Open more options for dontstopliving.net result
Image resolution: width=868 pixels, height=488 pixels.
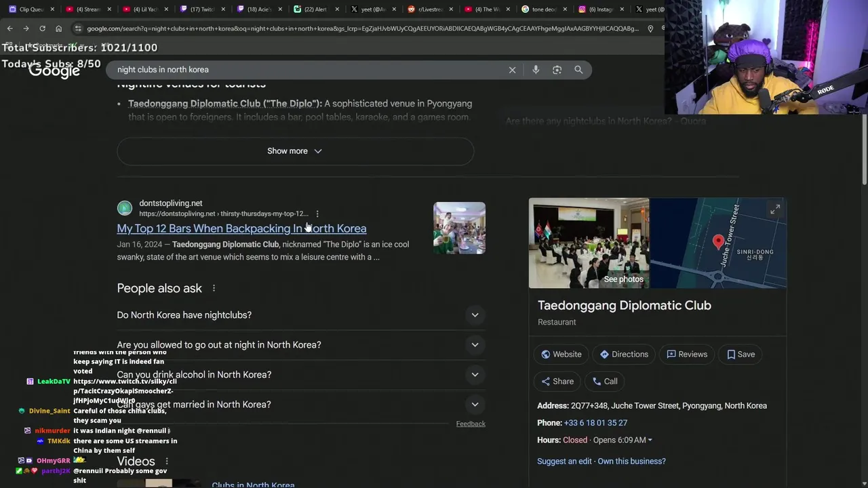317,213
